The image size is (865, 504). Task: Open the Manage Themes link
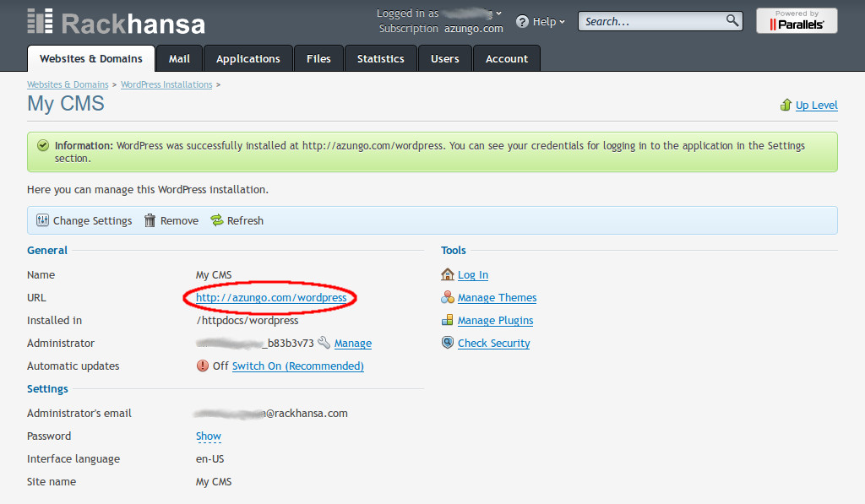click(497, 297)
